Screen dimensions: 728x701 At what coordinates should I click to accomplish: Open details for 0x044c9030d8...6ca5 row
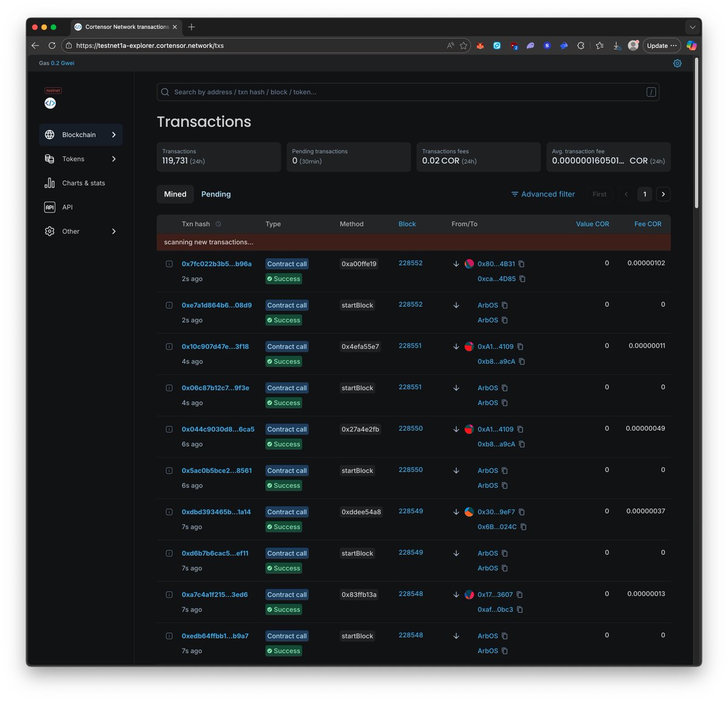(x=169, y=429)
